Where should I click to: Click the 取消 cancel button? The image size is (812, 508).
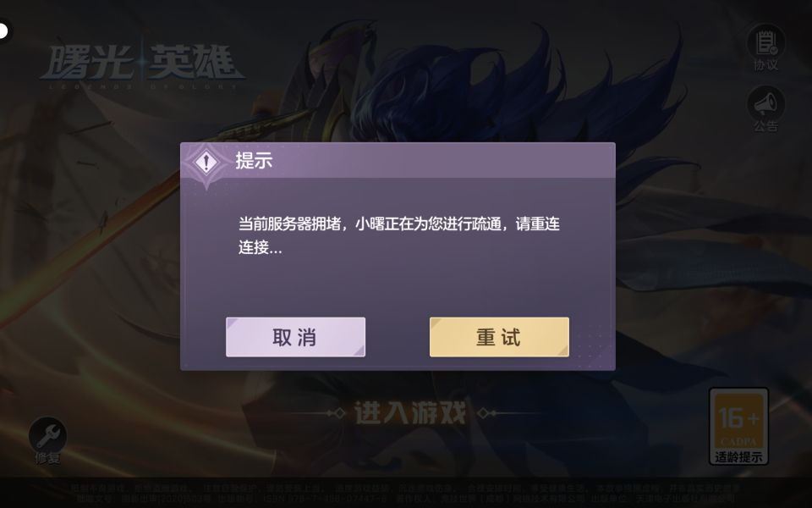pyautogui.click(x=295, y=337)
